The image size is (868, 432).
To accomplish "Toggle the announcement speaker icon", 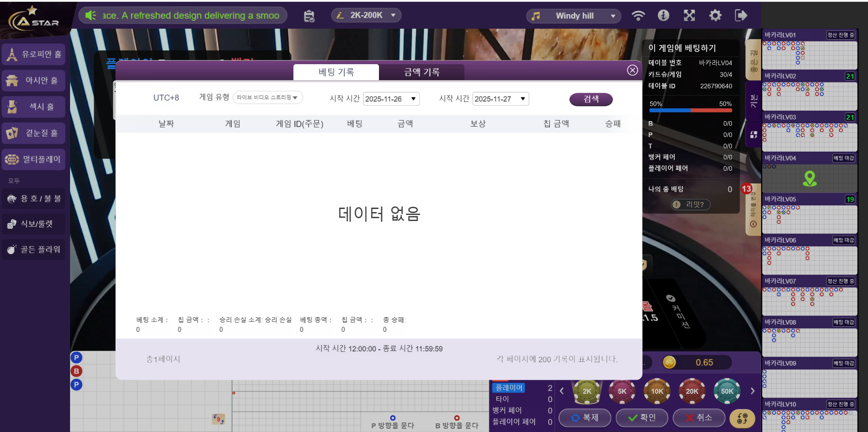I will 91,15.
